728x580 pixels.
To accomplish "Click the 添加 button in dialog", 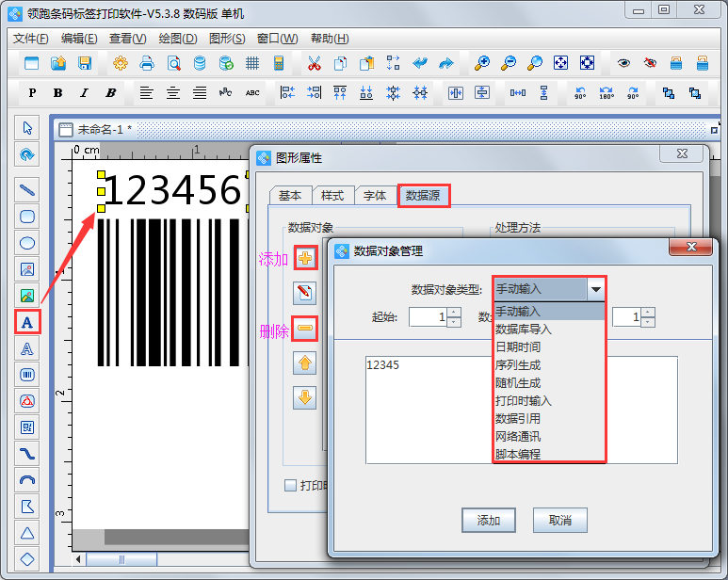I will [x=489, y=521].
